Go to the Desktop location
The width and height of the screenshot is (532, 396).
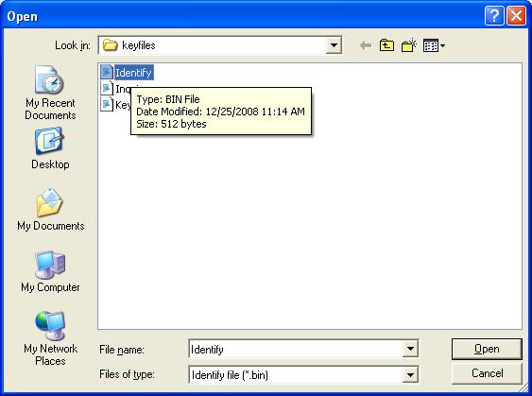(50, 148)
